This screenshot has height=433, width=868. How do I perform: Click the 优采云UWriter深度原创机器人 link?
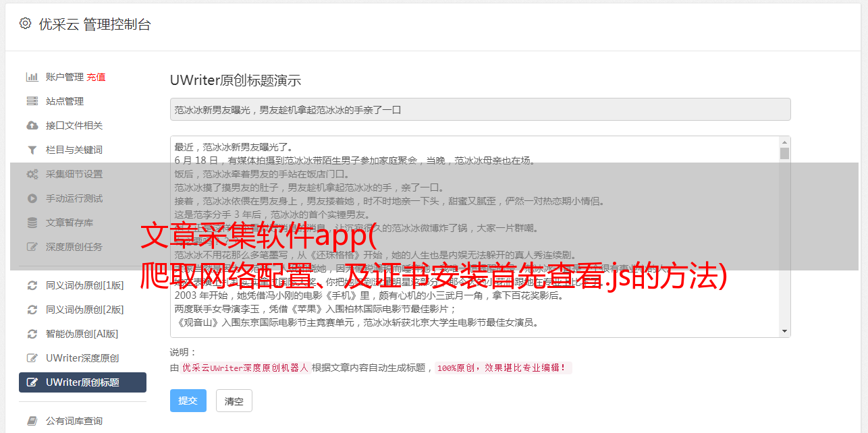(245, 368)
